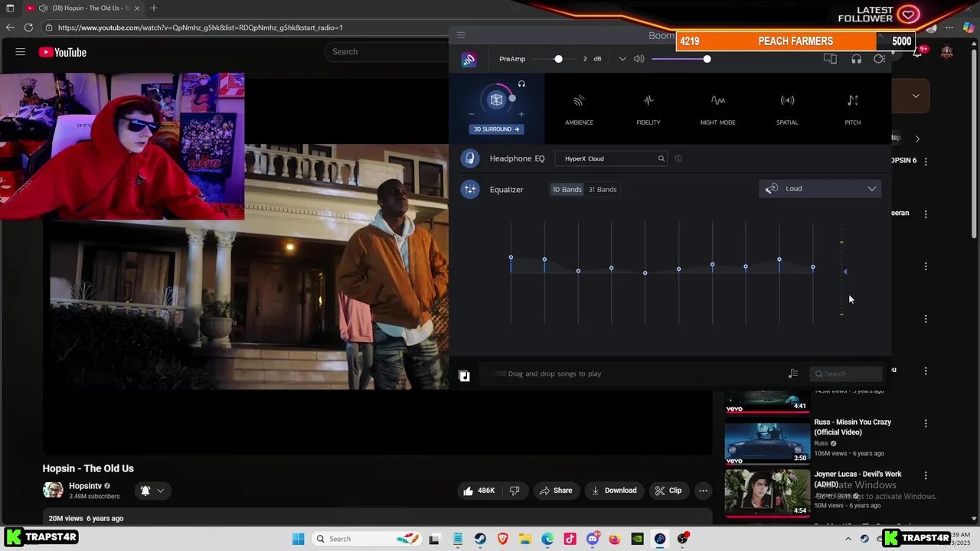This screenshot has height=551, width=980.
Task: Switch equalizer to 10 Bands
Action: tap(567, 189)
